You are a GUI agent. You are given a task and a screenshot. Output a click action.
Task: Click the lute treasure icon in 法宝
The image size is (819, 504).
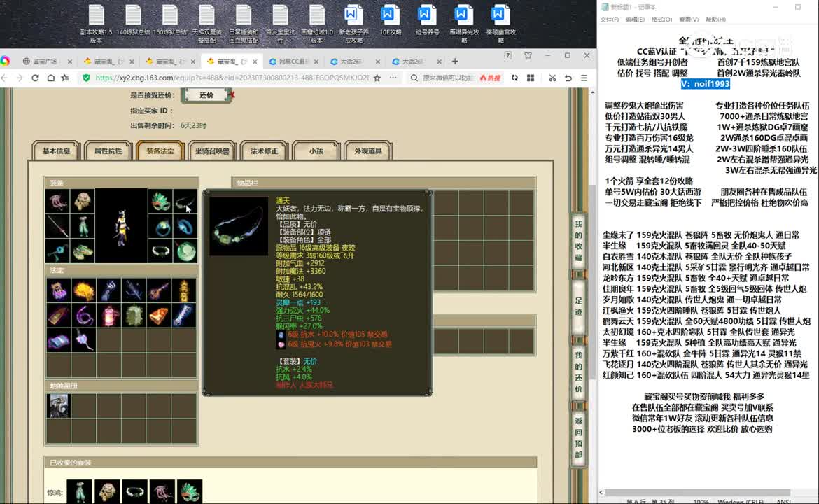point(159,290)
